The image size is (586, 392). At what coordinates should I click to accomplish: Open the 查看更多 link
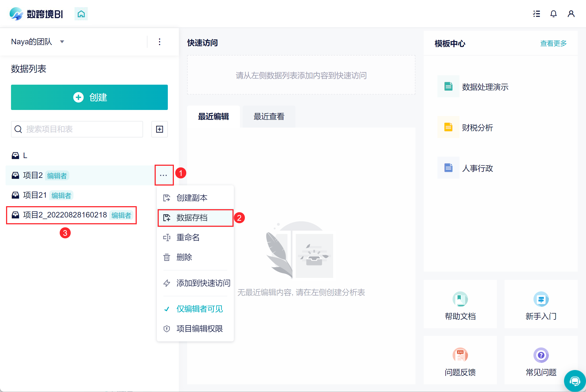tap(553, 43)
